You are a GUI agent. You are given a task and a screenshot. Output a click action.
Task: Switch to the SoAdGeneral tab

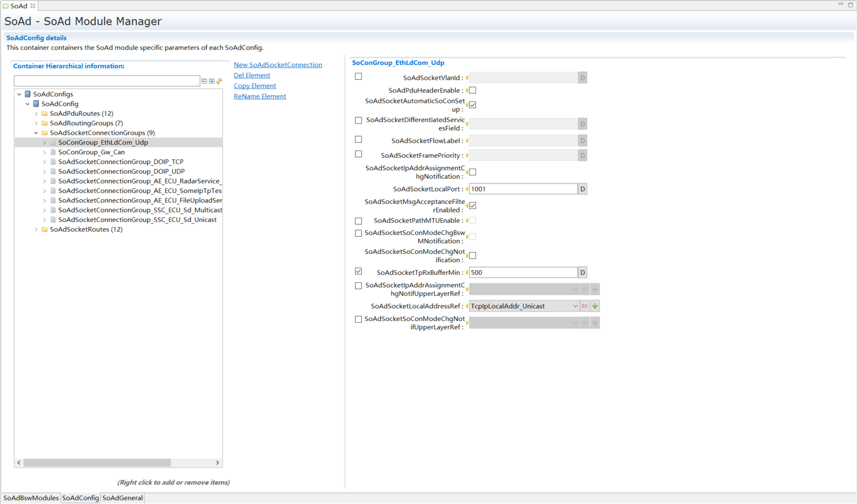point(122,498)
